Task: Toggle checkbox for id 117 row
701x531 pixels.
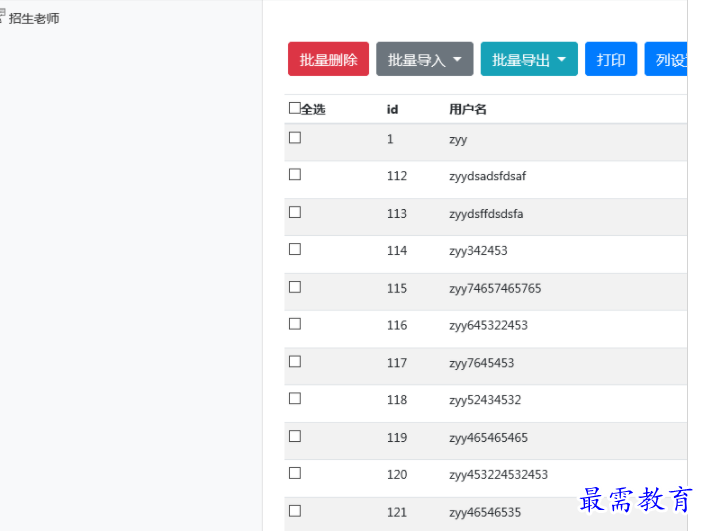Action: pyautogui.click(x=295, y=361)
